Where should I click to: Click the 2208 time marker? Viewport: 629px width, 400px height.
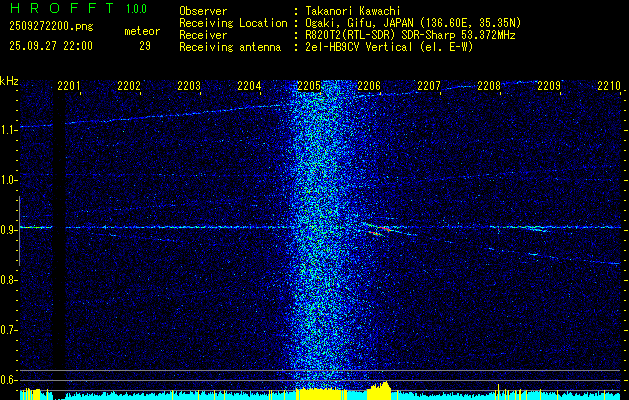[489, 85]
